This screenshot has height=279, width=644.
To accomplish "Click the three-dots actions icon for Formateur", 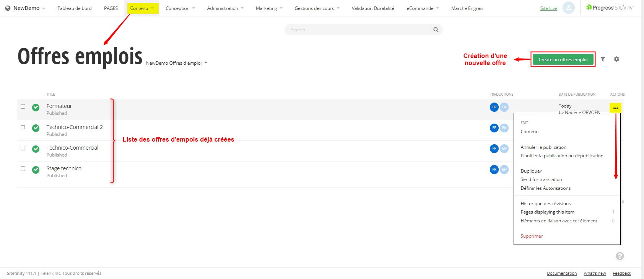I will click(615, 108).
